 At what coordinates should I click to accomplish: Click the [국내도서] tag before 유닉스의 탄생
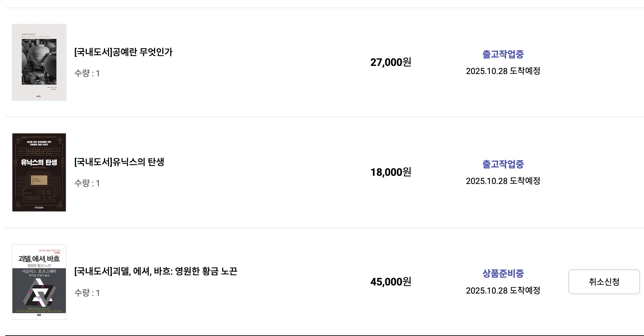(x=93, y=162)
